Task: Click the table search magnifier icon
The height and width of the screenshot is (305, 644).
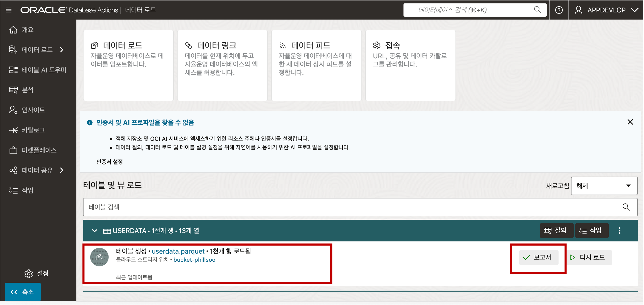Action: pos(626,207)
